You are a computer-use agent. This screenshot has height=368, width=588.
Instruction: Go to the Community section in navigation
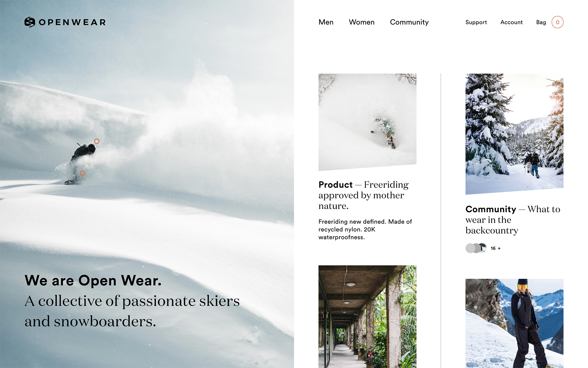click(x=409, y=22)
